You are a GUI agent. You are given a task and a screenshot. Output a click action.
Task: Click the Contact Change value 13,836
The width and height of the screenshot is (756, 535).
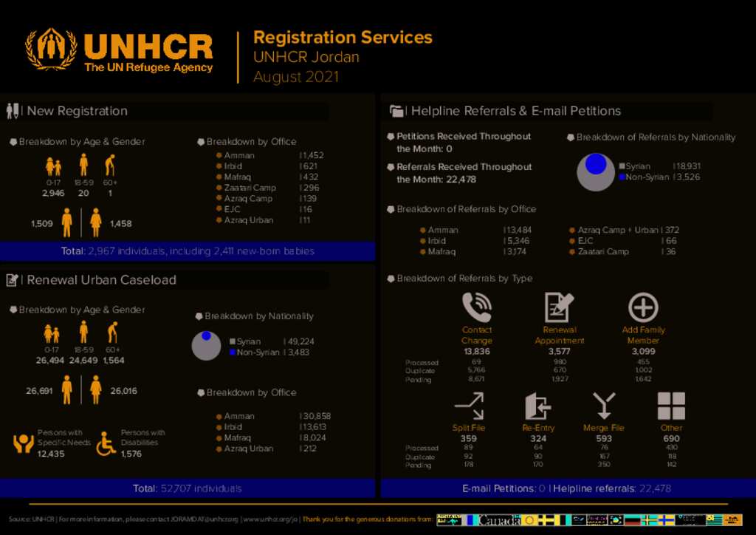[x=477, y=351]
